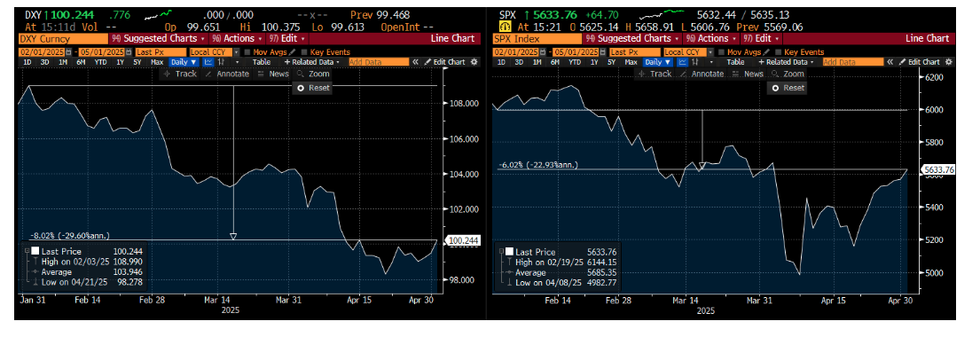The height and width of the screenshot is (337, 980).
Task: Toggle Last Price legend checkbox in SPX chart
Action: (x=509, y=250)
